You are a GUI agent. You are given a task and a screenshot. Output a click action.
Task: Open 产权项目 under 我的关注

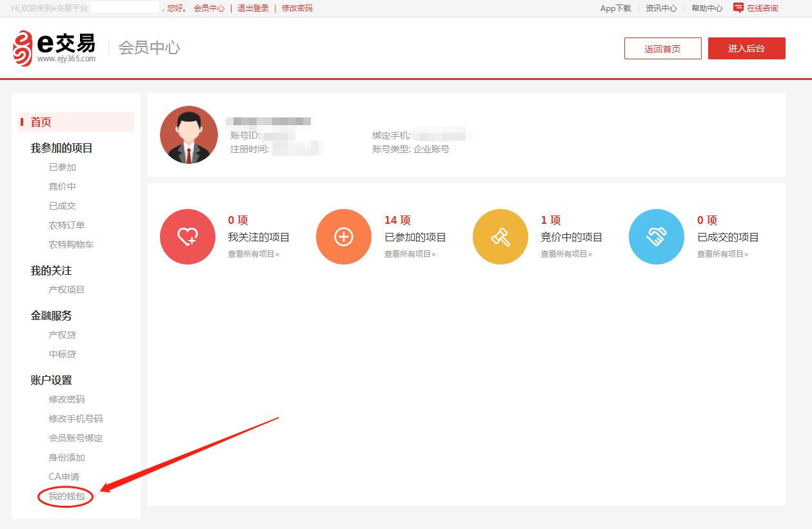[67, 290]
